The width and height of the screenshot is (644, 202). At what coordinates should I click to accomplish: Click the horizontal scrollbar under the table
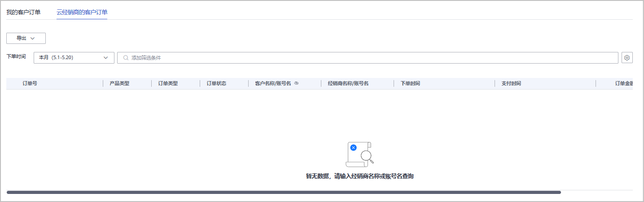[284, 192]
